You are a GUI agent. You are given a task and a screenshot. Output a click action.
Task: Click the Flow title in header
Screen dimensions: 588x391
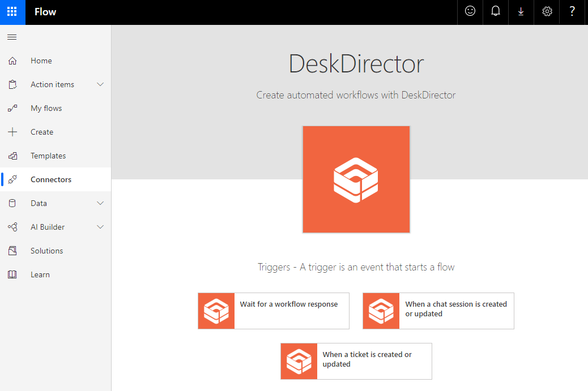[45, 12]
